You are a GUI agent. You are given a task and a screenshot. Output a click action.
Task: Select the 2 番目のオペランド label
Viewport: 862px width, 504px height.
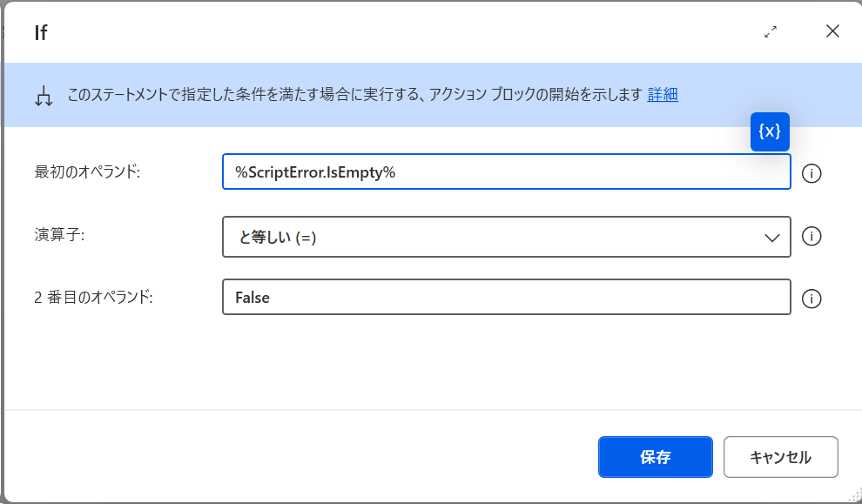pyautogui.click(x=93, y=297)
